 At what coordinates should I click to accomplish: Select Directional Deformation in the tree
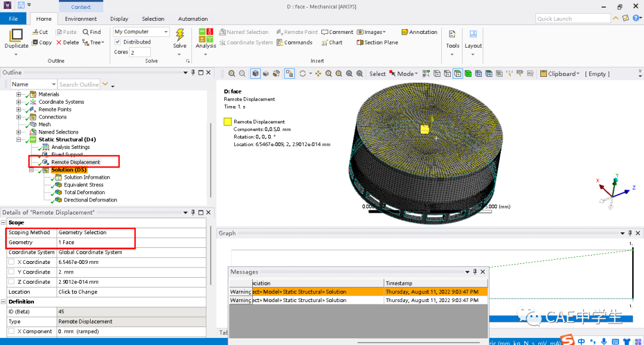[91, 200]
